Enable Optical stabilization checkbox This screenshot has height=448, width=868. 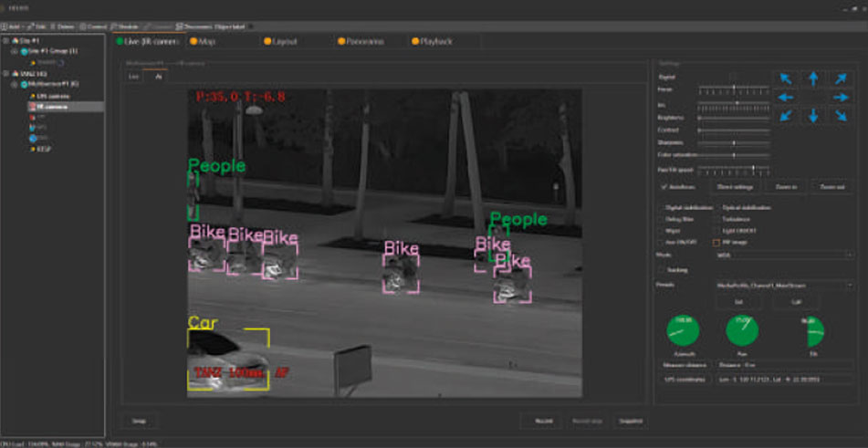tap(716, 208)
